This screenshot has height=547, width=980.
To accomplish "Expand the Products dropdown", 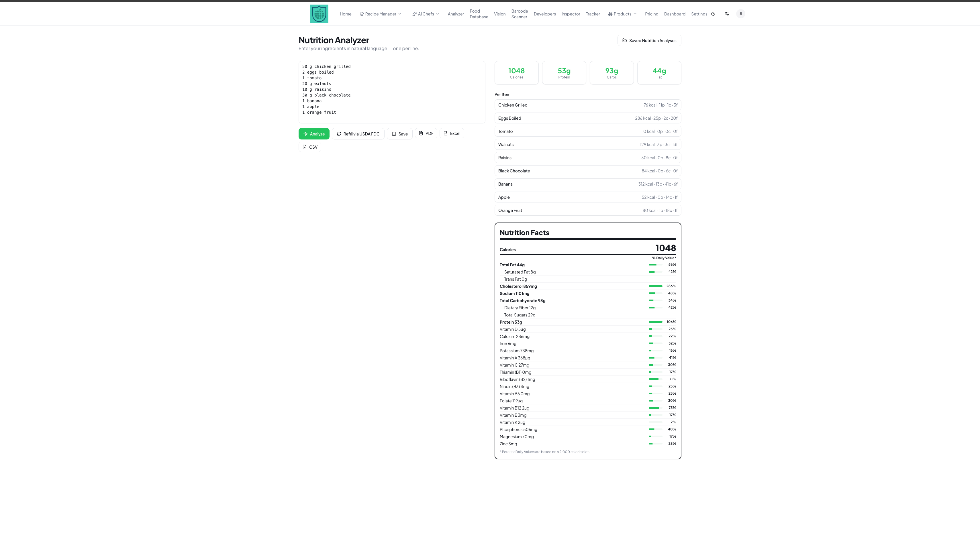I will pyautogui.click(x=622, y=14).
